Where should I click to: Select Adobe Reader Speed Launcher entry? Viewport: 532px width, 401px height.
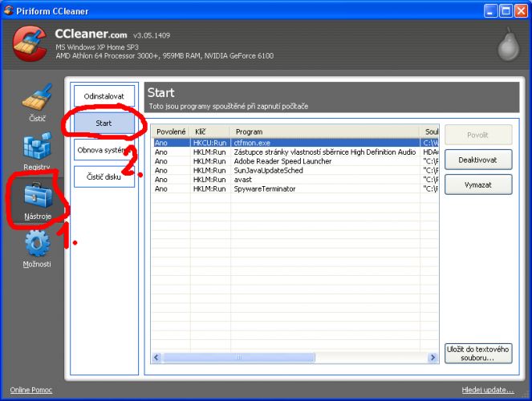coord(295,161)
